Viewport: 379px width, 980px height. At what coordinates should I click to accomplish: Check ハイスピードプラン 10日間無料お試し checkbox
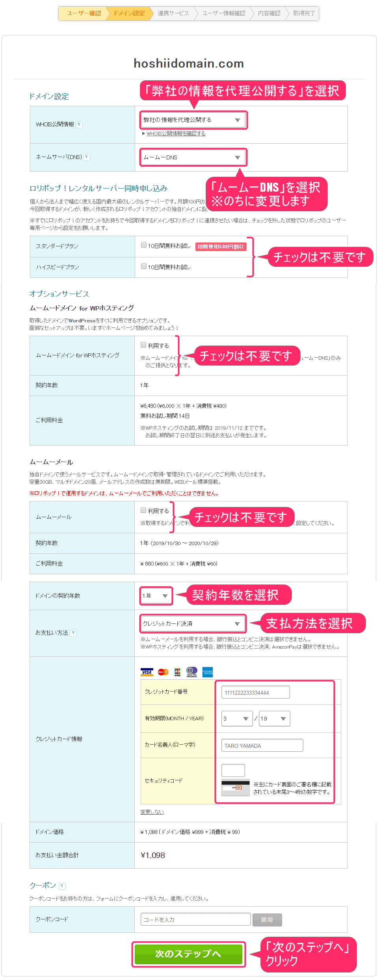coord(144,266)
